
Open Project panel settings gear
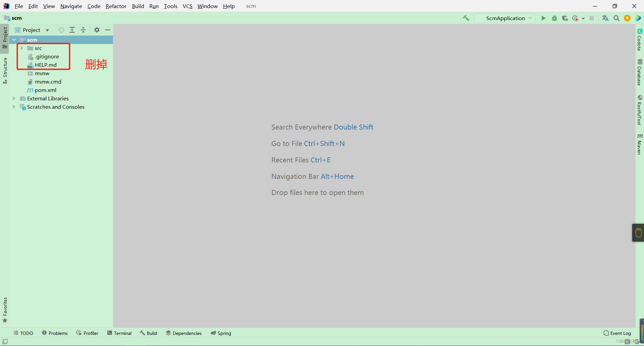97,30
